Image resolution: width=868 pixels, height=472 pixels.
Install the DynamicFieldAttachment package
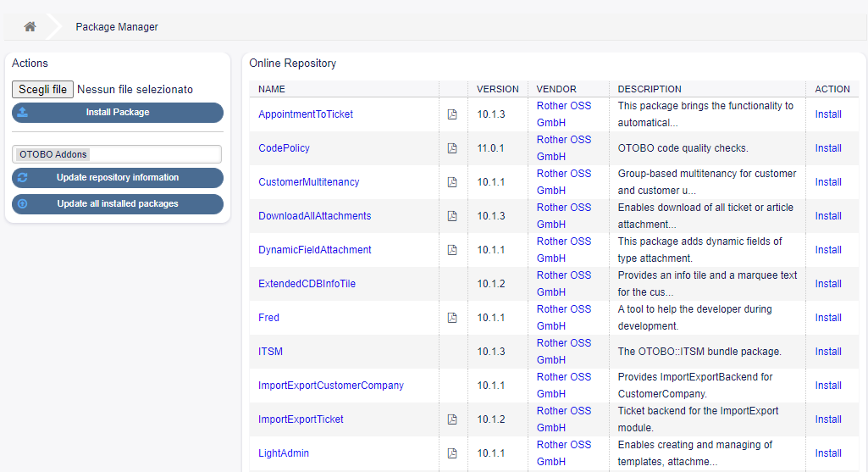pos(828,250)
